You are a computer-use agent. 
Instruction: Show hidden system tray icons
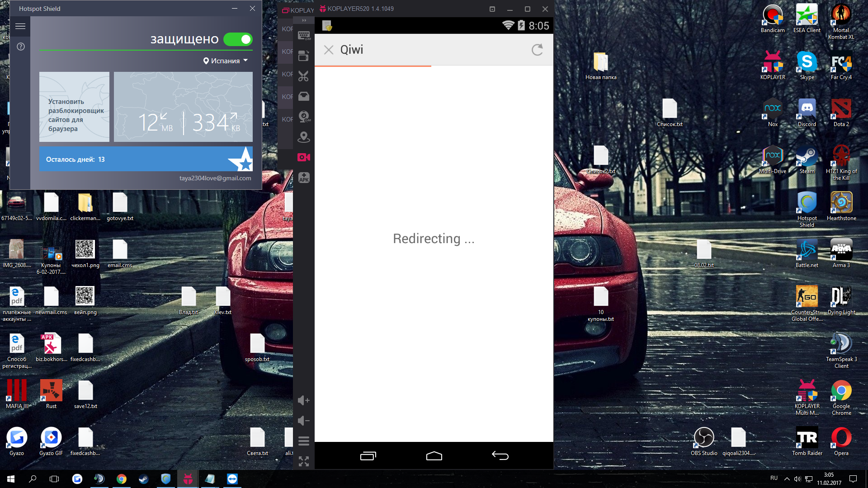[787, 479]
